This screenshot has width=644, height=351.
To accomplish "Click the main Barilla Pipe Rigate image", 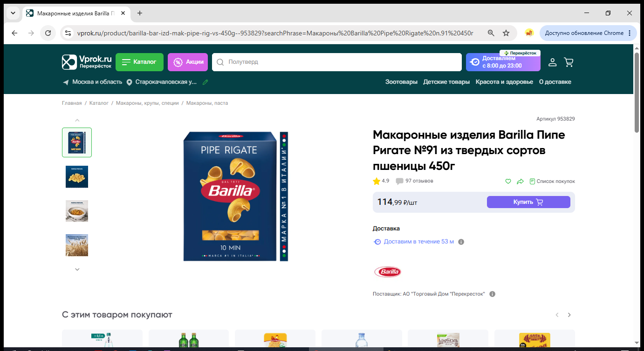I will [235, 196].
